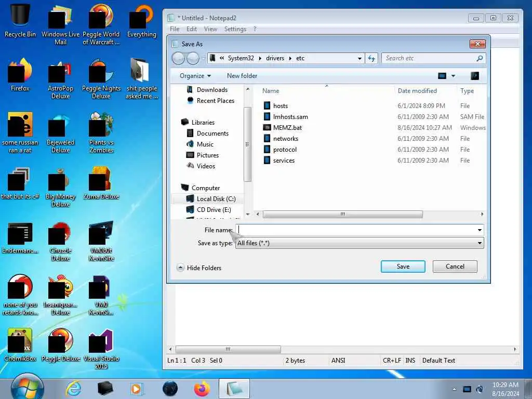Open Bejeweled Deluxe desktop icon
This screenshot has width=532, height=399.
[60, 133]
